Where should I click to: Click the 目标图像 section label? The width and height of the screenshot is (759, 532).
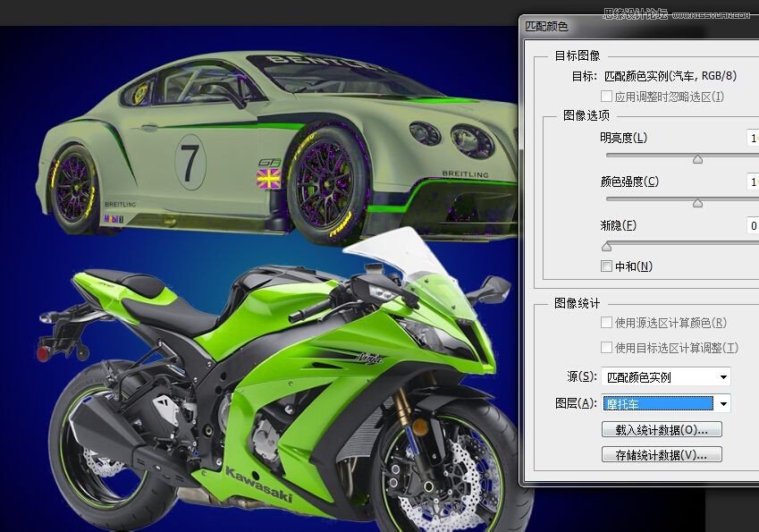point(577,55)
